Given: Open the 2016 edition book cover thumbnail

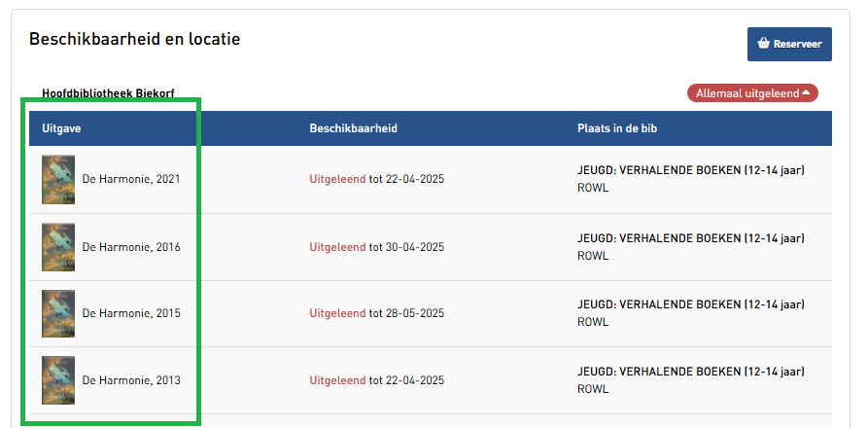Looking at the screenshot, I should click(58, 247).
